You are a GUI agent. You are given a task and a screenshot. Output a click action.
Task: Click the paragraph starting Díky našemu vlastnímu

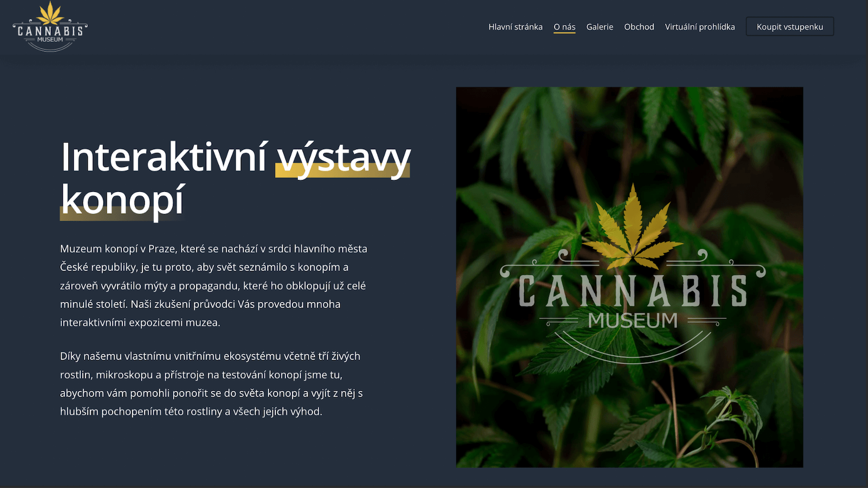[212, 384]
